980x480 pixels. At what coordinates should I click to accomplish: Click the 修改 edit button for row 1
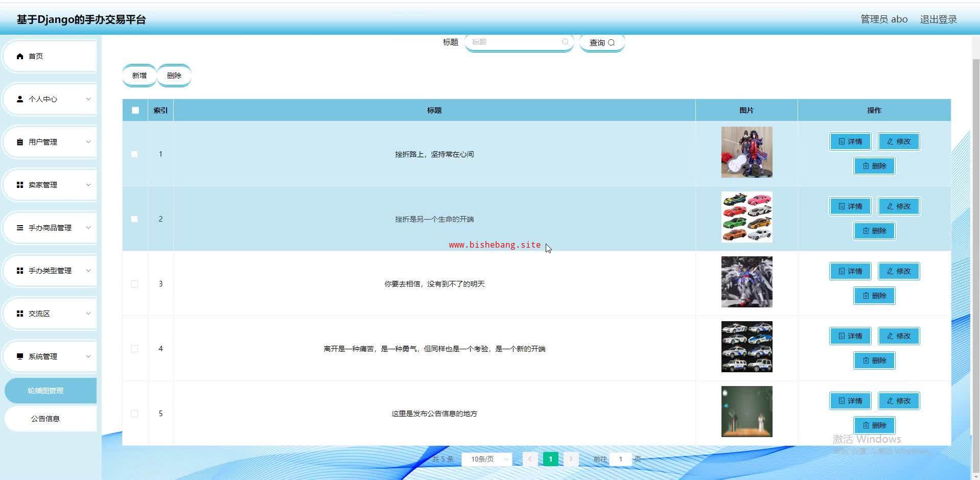point(899,141)
